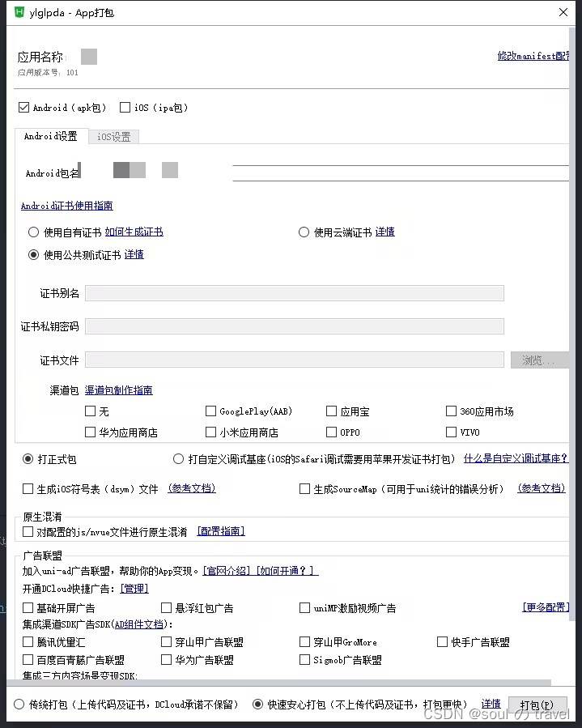Switch to the Android设置 tab
Screen dimensions: 582x728
(x=51, y=136)
